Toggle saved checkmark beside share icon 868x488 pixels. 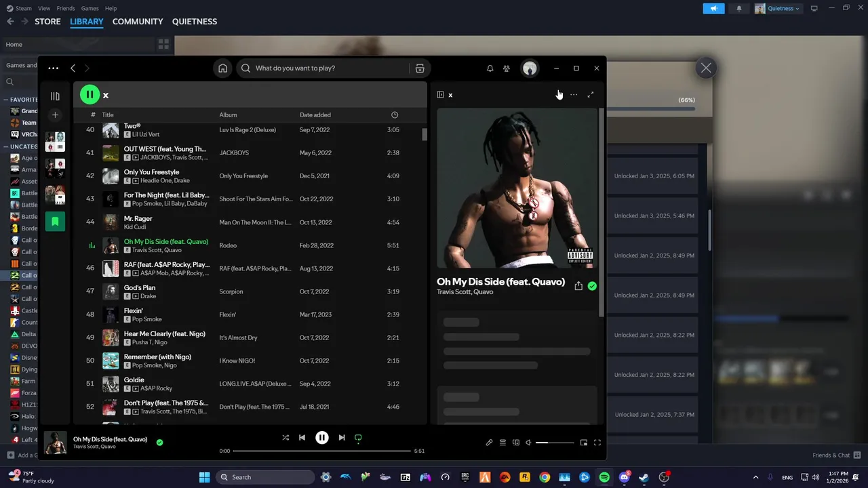(592, 286)
